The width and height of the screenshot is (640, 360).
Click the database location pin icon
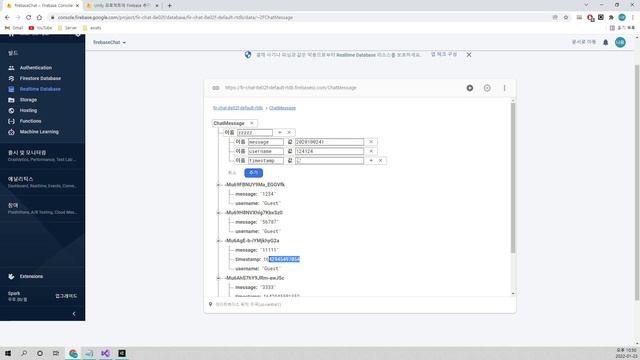211,304
